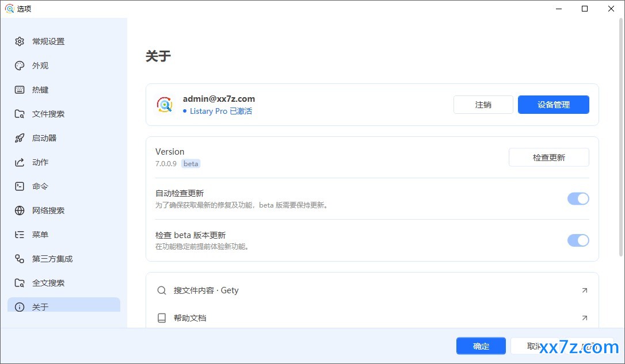The width and height of the screenshot is (625, 364).
Task: Open 第三方集成 settings
Action: tap(64, 259)
